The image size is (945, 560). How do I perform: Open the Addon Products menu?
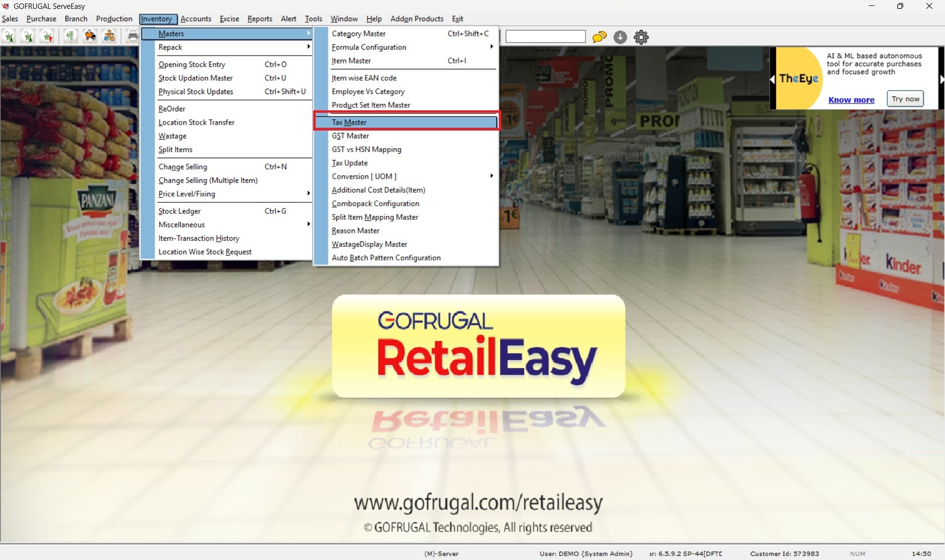click(417, 19)
